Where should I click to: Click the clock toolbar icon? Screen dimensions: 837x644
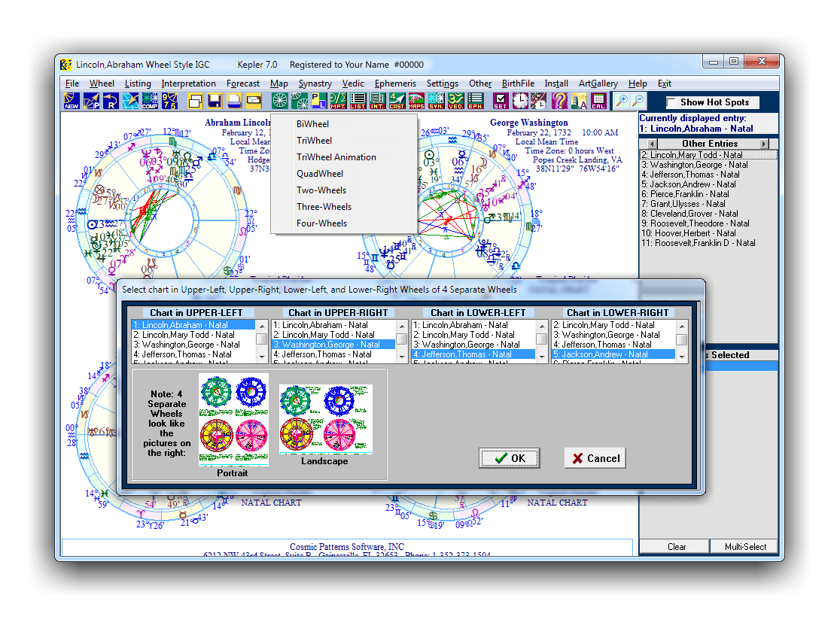(x=520, y=101)
